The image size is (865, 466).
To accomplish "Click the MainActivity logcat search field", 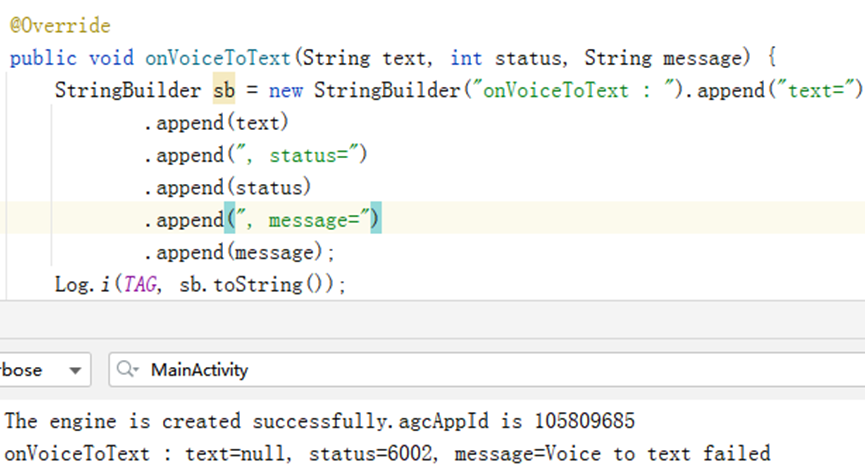I will [487, 369].
